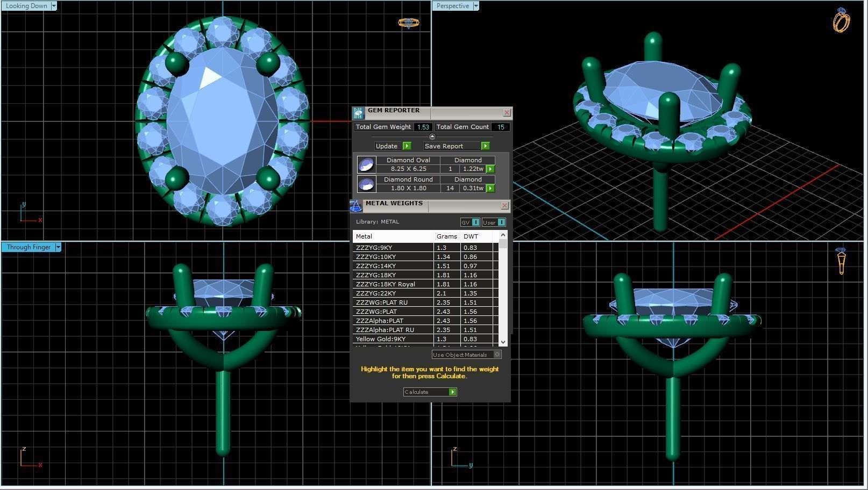Click the Metal Weights scale icon
Image resolution: width=868 pixels, height=490 pixels.
point(355,206)
